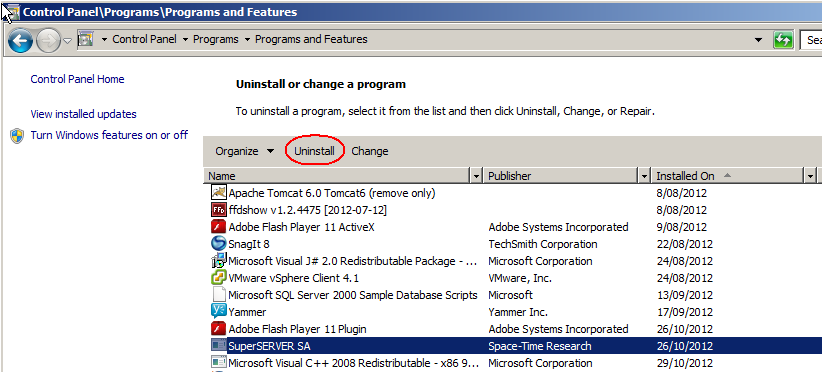Screen dimensions: 822x372
Task: Click Programs in the address breadcrumb
Action: pos(215,39)
